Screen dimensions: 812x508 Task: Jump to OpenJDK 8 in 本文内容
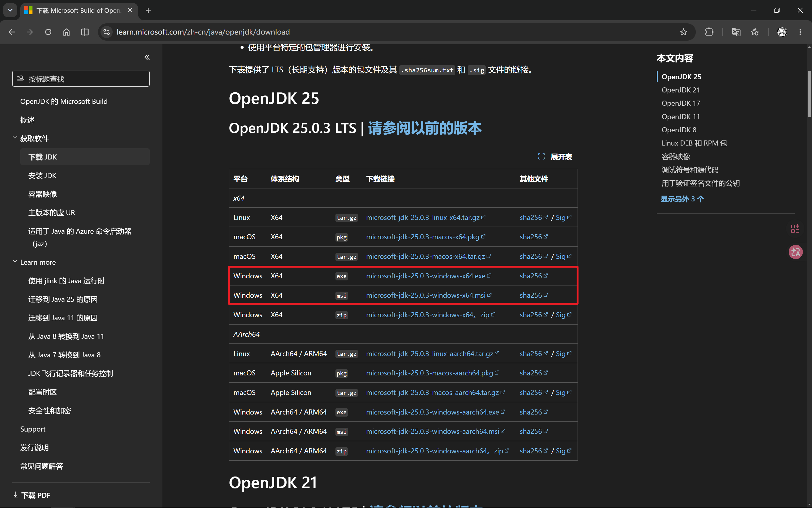pos(679,130)
